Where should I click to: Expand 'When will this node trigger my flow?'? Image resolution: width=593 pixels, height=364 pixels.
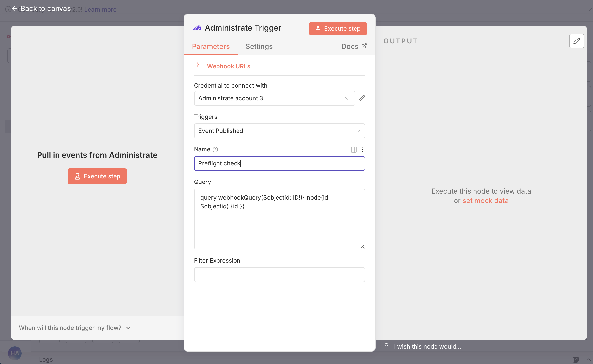click(x=75, y=328)
